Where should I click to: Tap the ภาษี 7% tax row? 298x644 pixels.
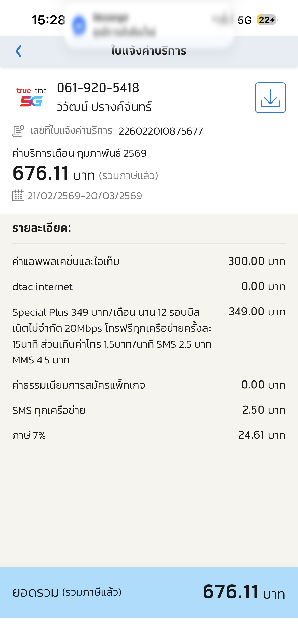[149, 435]
